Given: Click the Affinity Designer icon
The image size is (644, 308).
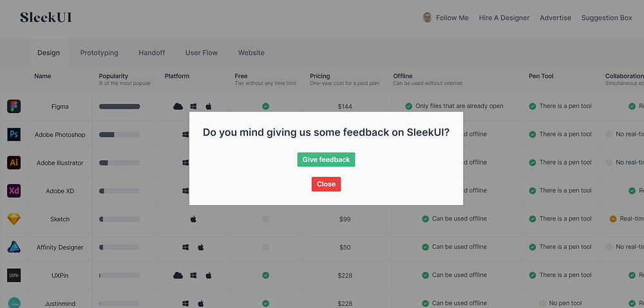Looking at the screenshot, I should click(x=14, y=247).
